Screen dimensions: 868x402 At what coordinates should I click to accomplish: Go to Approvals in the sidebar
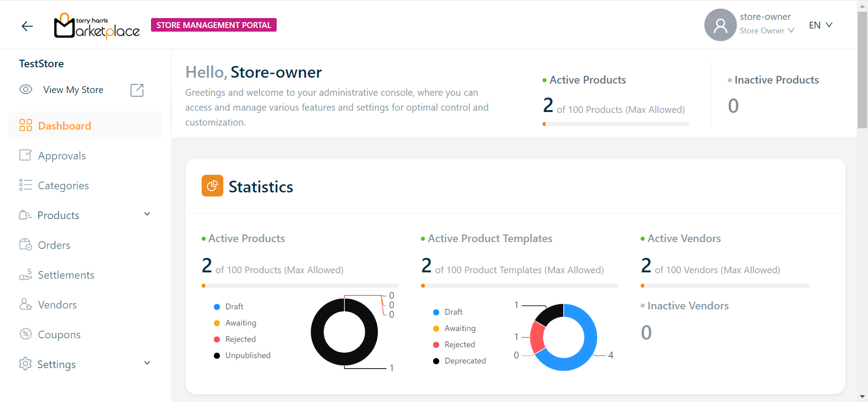[61, 156]
